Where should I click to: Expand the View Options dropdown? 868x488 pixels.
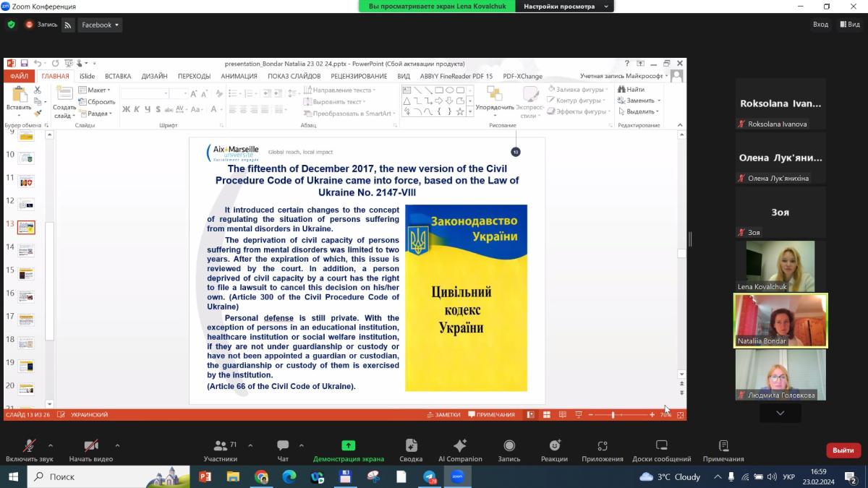click(564, 7)
